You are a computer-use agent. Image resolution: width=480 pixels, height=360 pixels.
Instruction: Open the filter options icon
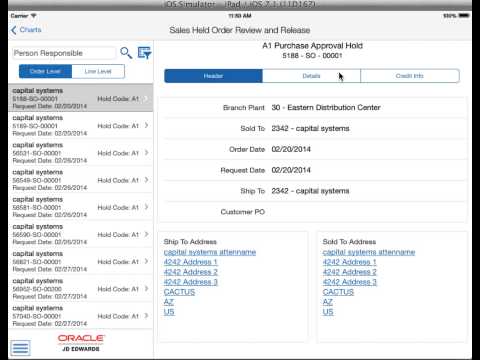coord(145,53)
